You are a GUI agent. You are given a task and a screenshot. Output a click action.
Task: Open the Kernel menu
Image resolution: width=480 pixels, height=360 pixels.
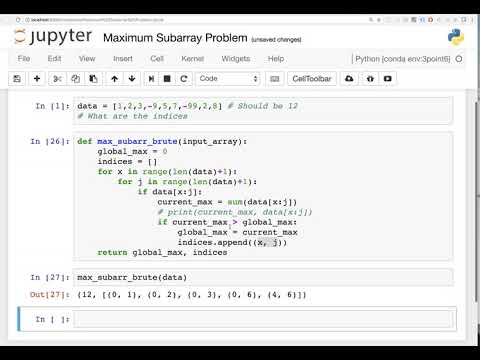pyautogui.click(x=192, y=59)
